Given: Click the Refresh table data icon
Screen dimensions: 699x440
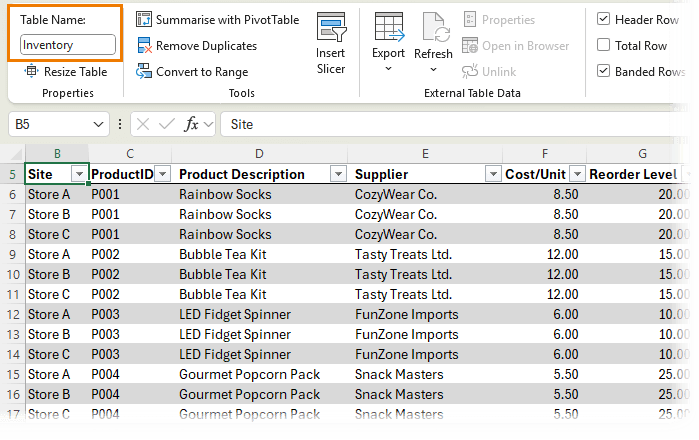Looking at the screenshot, I should tap(434, 28).
